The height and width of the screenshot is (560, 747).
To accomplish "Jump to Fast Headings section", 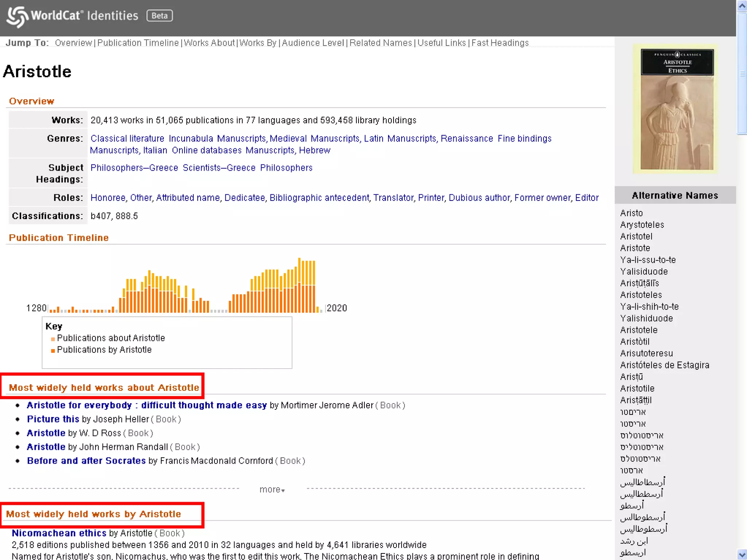I will (x=500, y=43).
